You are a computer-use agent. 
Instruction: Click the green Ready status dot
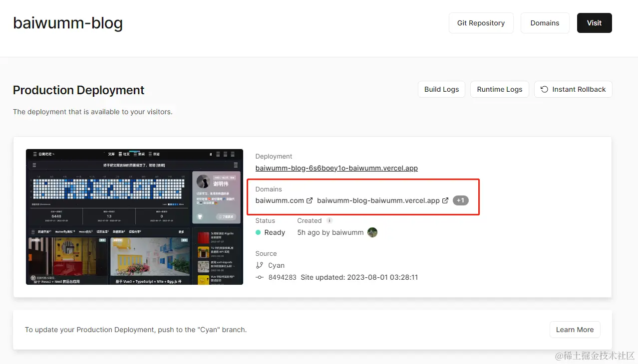pyautogui.click(x=258, y=232)
